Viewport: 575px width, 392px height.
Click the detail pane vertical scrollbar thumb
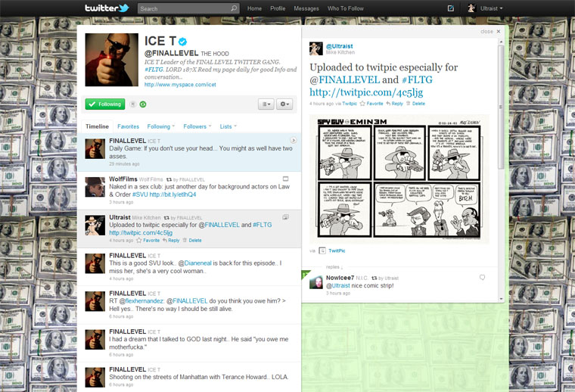tap(501, 107)
